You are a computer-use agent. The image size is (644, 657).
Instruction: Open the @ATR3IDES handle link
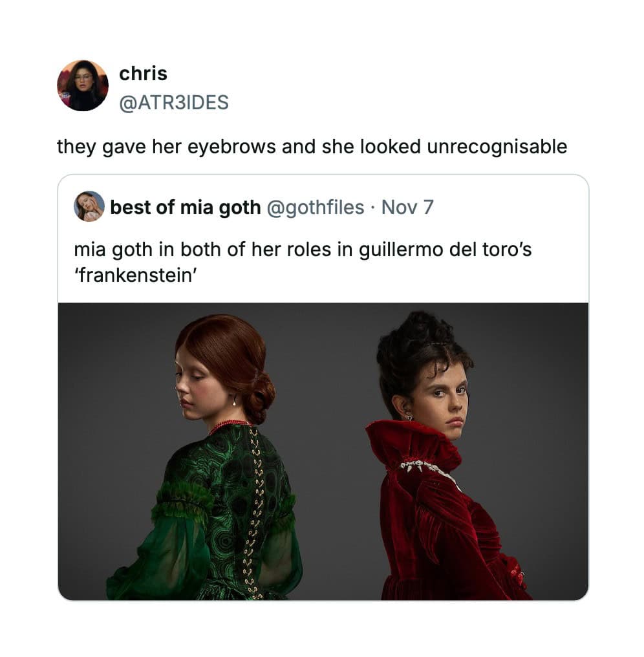click(174, 103)
